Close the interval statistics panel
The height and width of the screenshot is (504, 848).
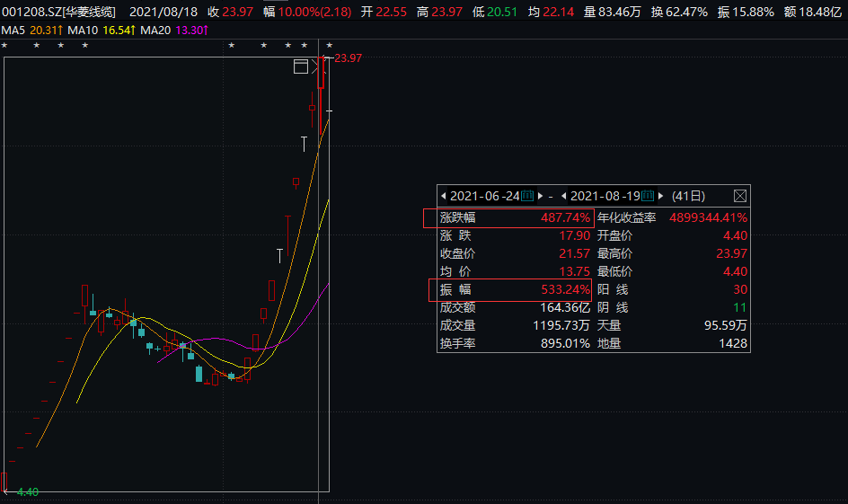pos(740,196)
